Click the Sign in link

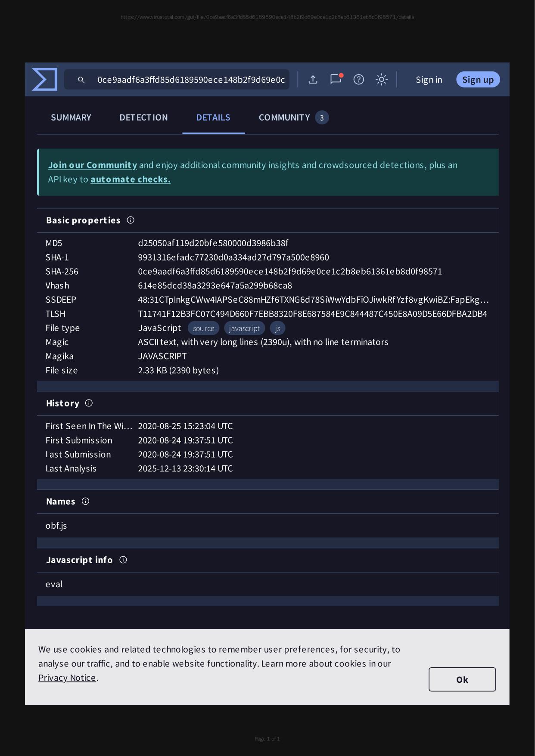[429, 80]
